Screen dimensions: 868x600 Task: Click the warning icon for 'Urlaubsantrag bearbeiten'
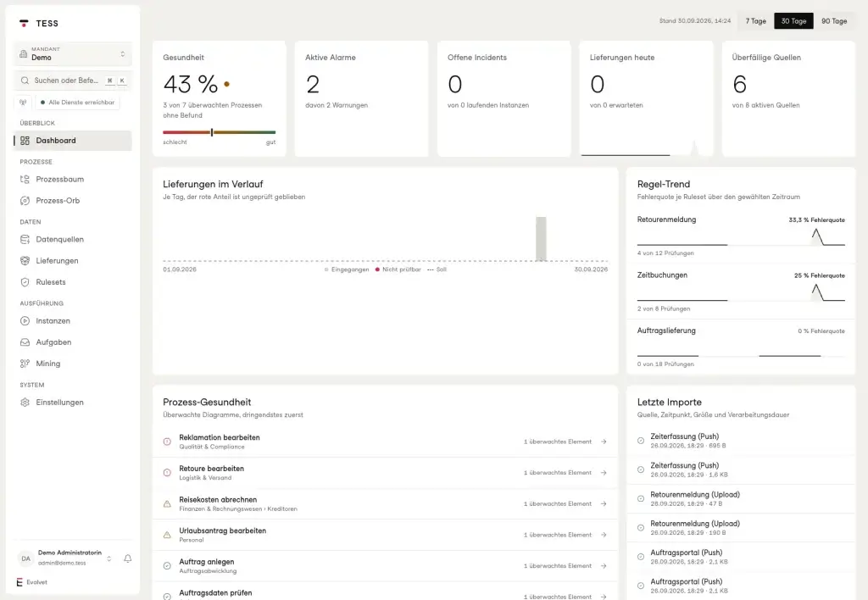pos(167,535)
